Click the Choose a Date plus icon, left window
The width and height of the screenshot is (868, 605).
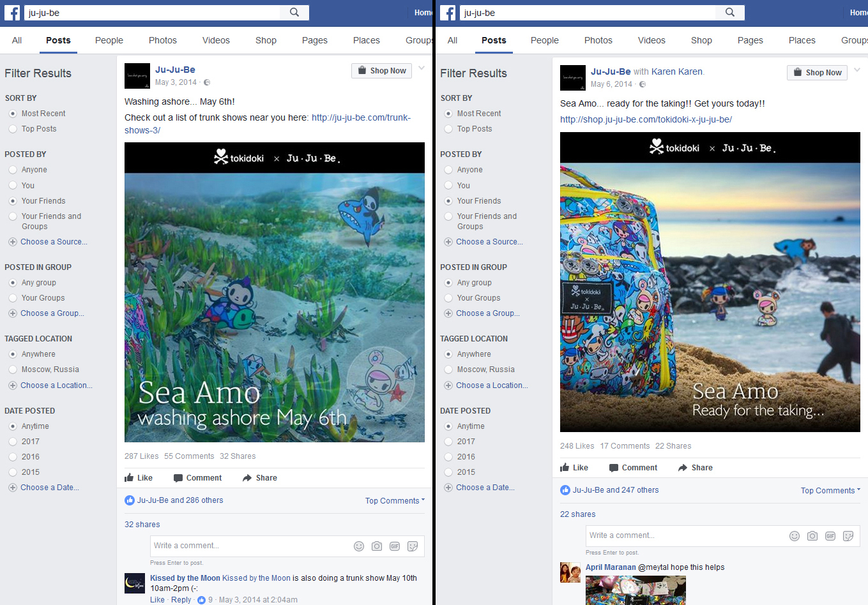(x=13, y=488)
